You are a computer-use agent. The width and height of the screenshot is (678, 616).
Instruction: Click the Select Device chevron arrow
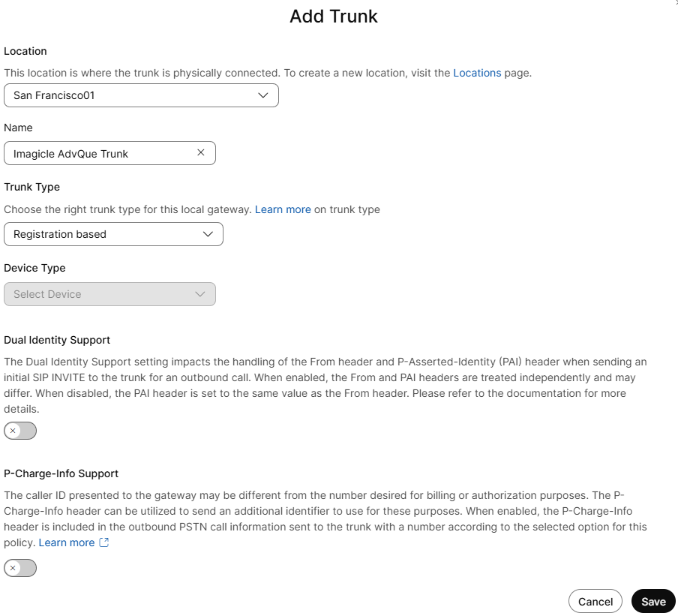(200, 294)
